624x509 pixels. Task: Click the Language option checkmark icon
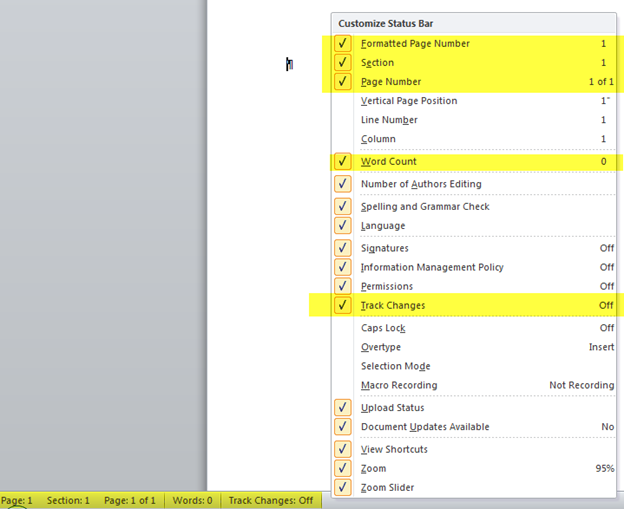(343, 226)
